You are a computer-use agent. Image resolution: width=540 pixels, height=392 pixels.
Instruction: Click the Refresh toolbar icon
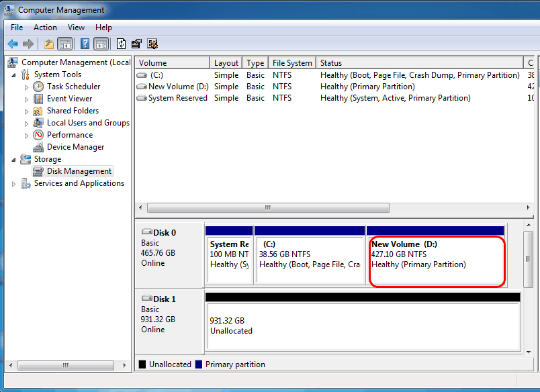(121, 44)
